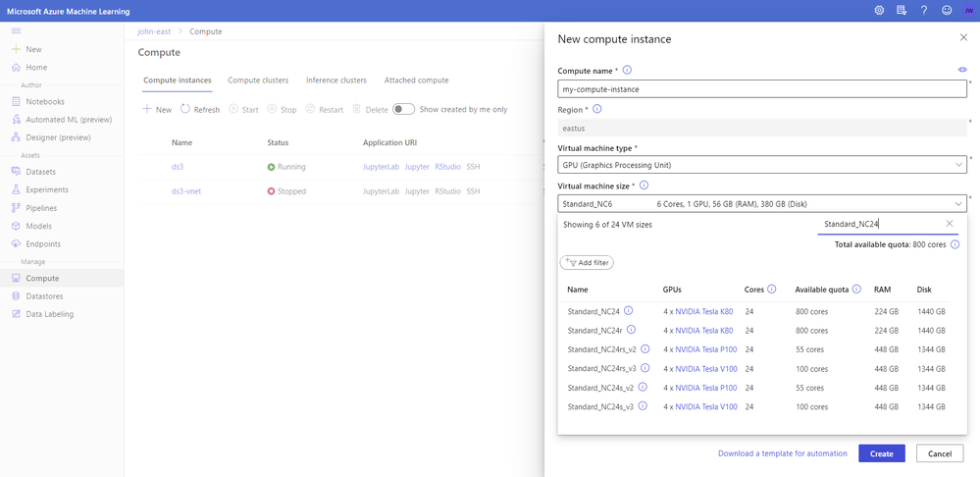This screenshot has width=980, height=477.
Task: Click in the Compute name input field
Action: (762, 88)
